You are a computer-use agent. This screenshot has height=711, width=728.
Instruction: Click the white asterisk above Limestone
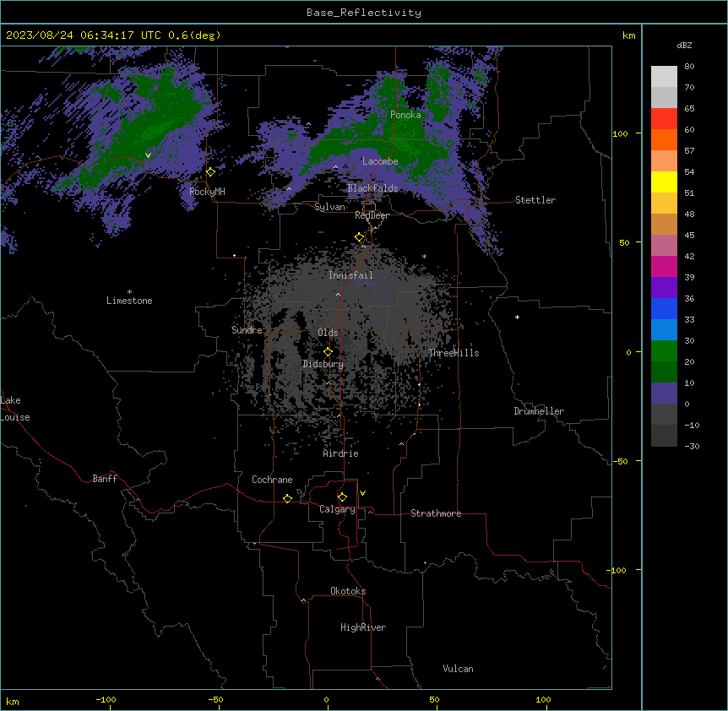[129, 292]
